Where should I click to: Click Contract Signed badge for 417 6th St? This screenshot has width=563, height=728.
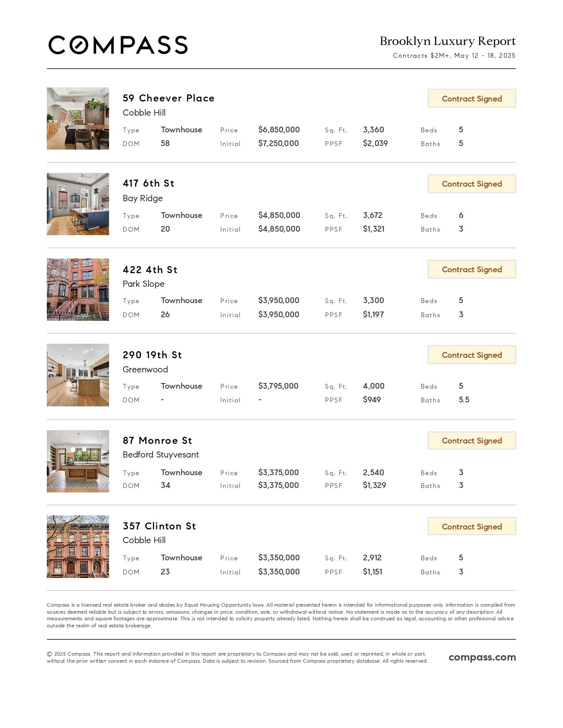472,184
